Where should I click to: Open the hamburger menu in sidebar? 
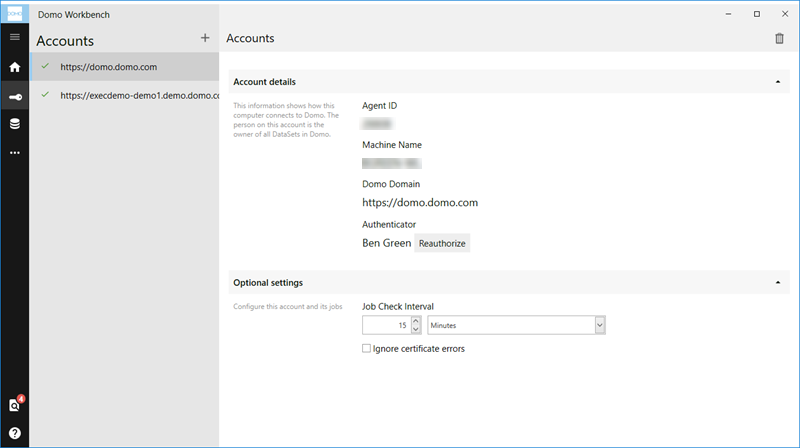tap(15, 37)
